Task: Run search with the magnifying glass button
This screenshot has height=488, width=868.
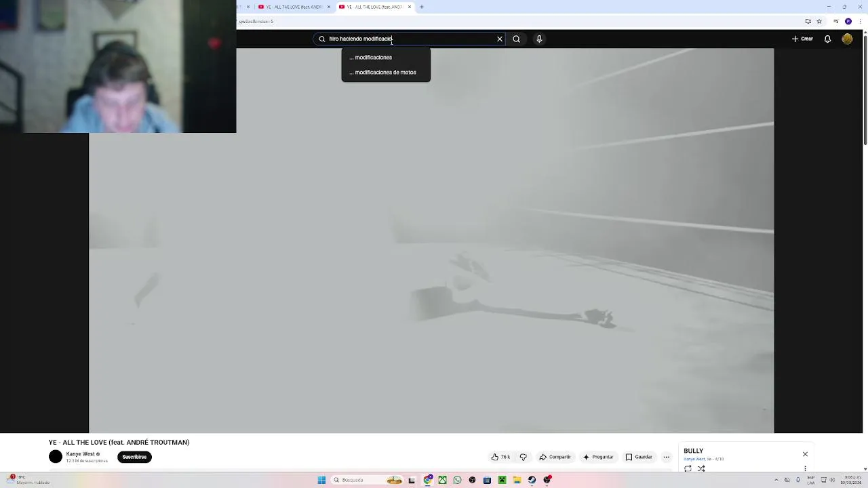Action: click(516, 39)
